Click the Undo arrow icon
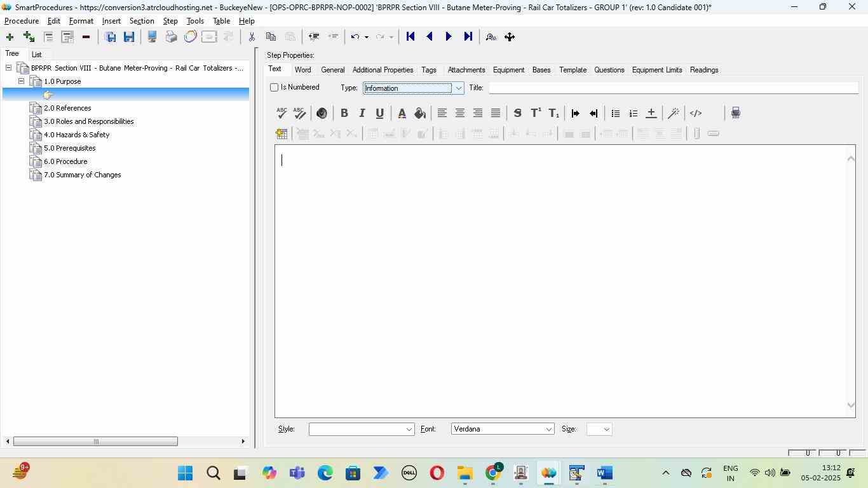868x488 pixels. (355, 37)
